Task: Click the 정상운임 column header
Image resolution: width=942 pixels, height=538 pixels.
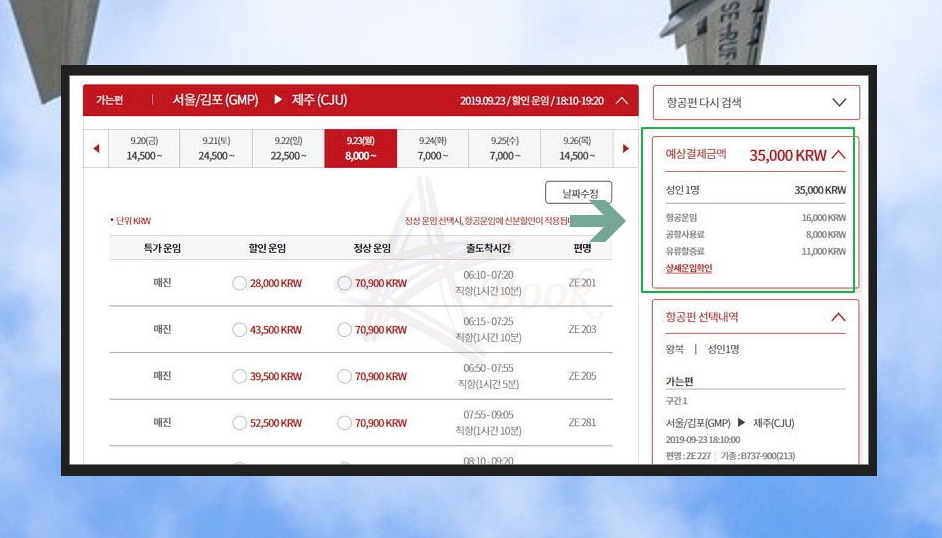Action: point(372,248)
